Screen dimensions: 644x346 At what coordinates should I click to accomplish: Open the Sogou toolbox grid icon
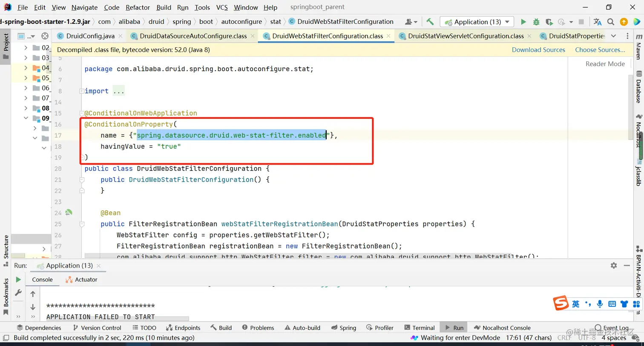click(x=637, y=304)
